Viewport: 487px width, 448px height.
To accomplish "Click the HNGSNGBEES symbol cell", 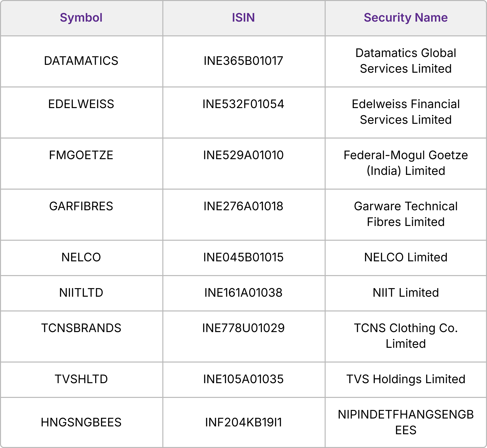I will (x=81, y=422).
